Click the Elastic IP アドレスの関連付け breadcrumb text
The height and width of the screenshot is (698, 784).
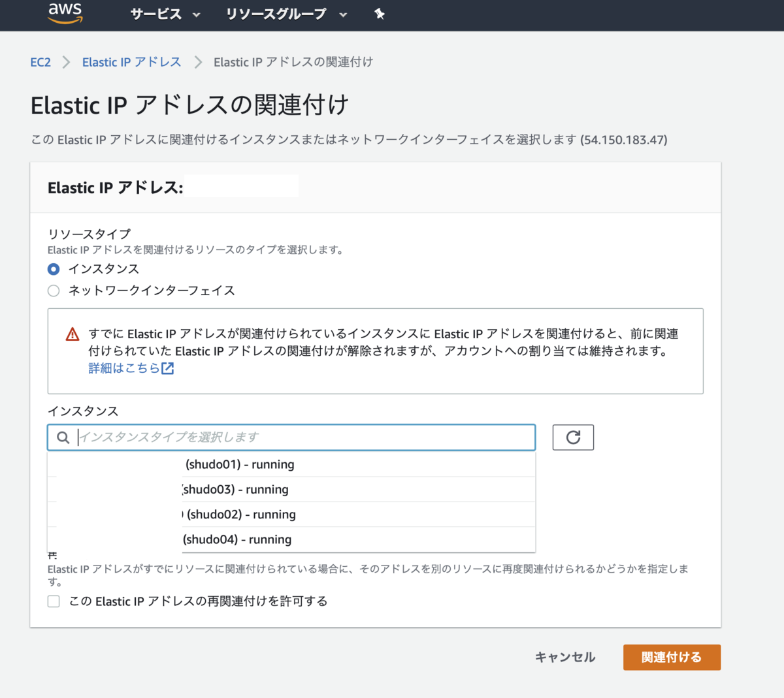(293, 62)
